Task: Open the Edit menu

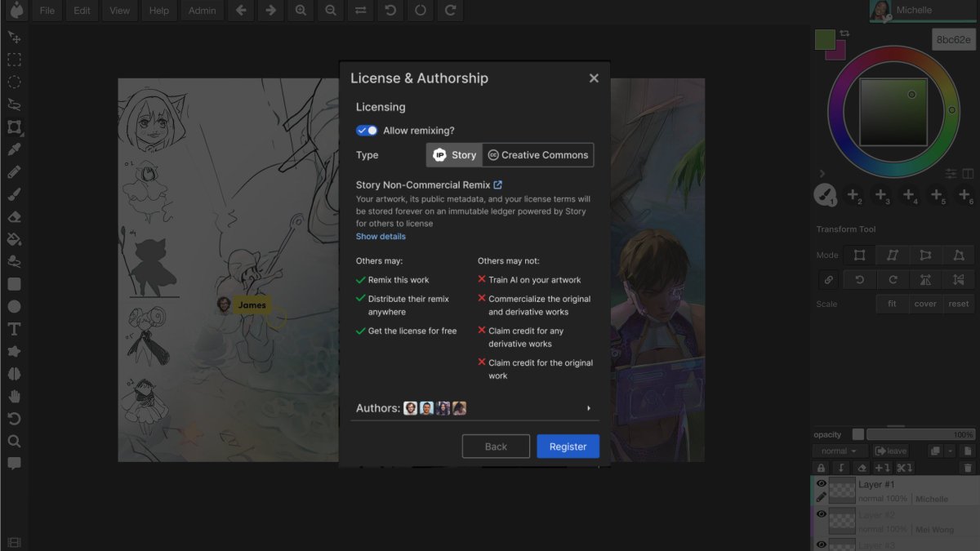Action: point(82,11)
